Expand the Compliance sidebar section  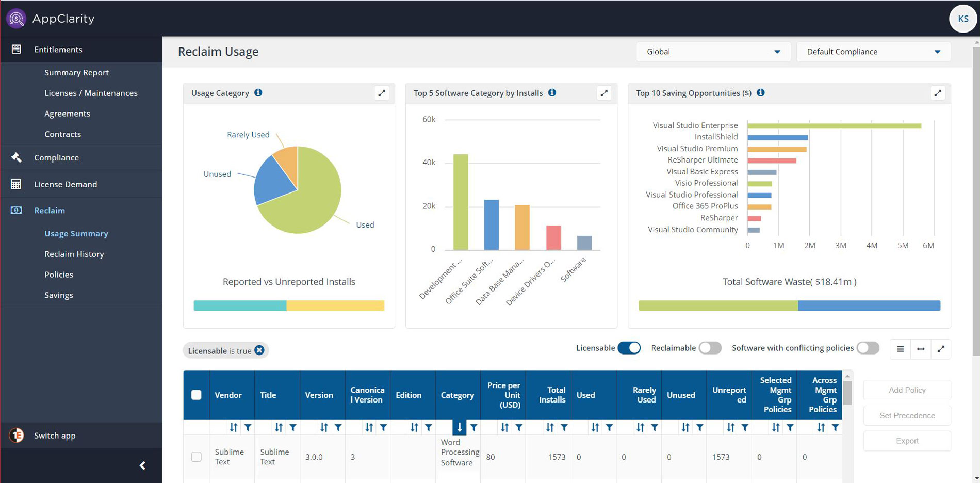pos(57,158)
